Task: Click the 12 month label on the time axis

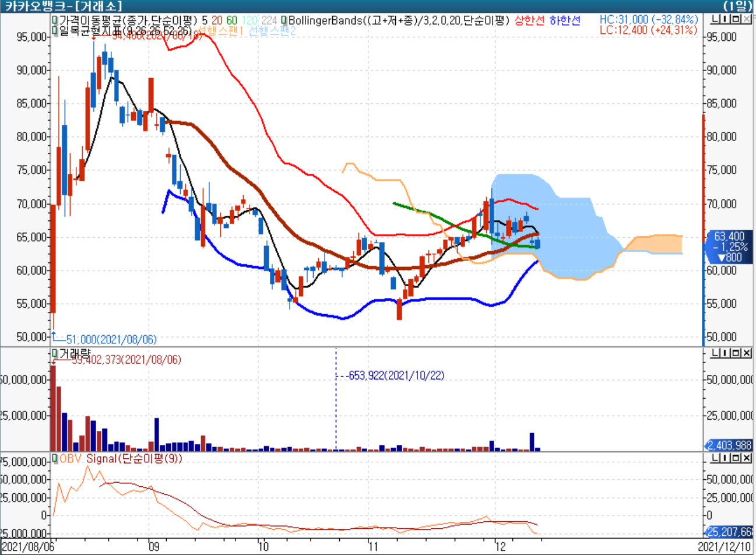Action: [x=501, y=547]
